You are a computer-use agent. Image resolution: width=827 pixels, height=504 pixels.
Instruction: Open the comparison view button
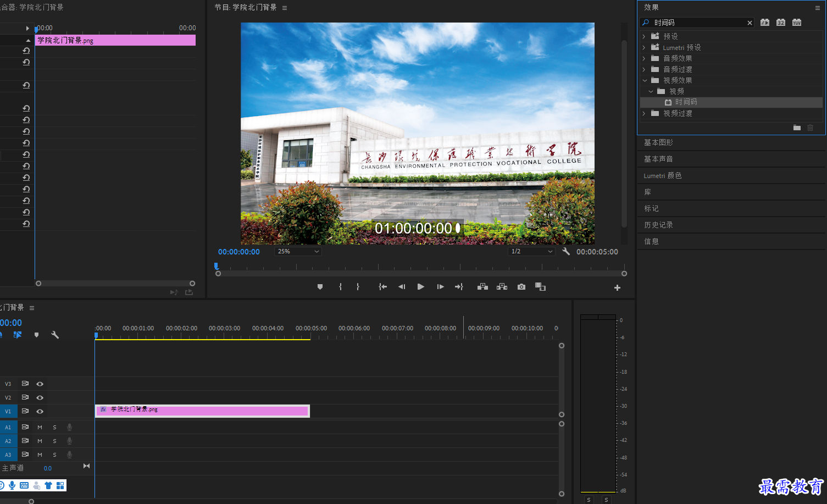click(540, 287)
